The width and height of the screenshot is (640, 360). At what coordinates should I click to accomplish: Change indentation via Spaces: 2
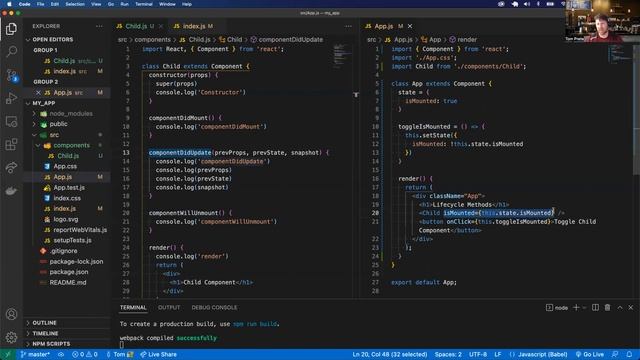pos(448,354)
